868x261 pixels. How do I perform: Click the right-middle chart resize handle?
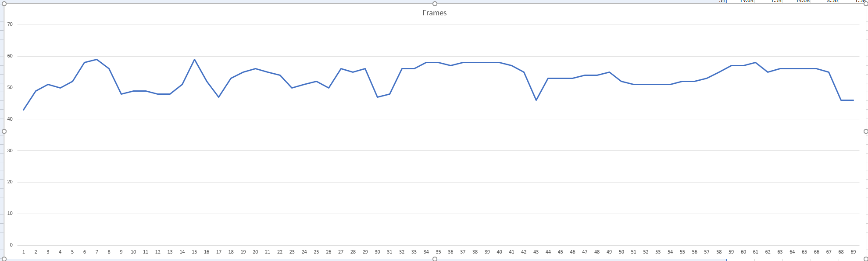coord(865,131)
